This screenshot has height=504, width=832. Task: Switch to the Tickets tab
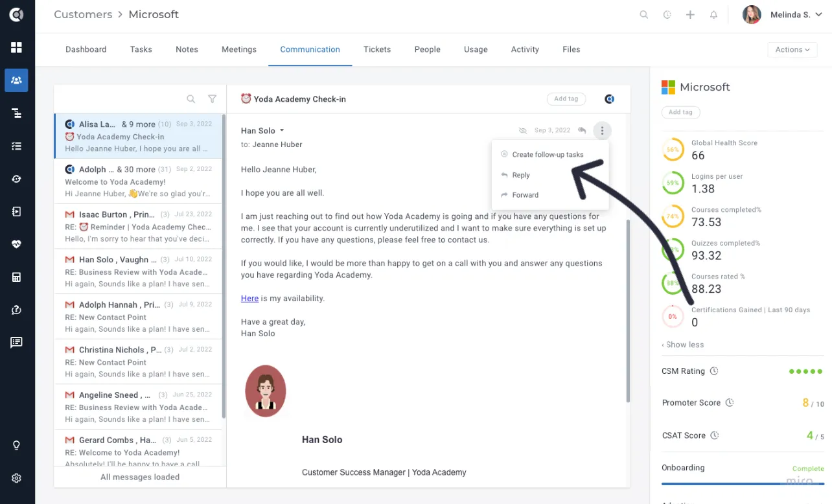377,49
